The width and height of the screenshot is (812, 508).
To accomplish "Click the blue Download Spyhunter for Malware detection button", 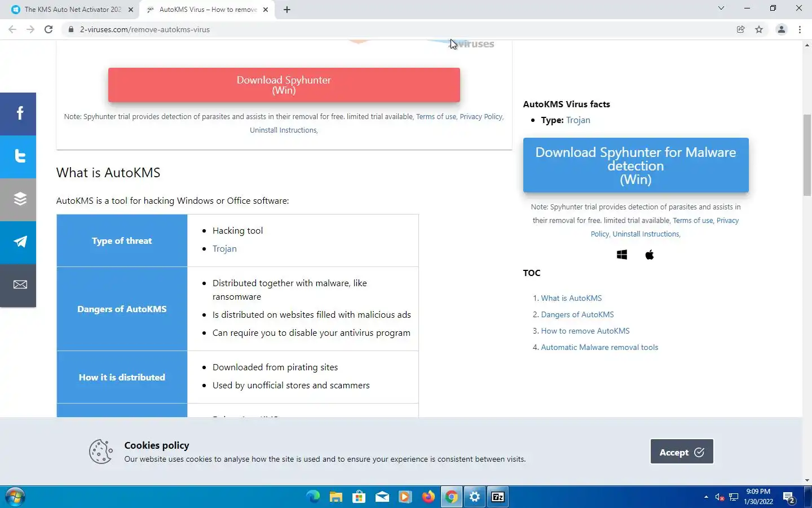I will pyautogui.click(x=636, y=165).
